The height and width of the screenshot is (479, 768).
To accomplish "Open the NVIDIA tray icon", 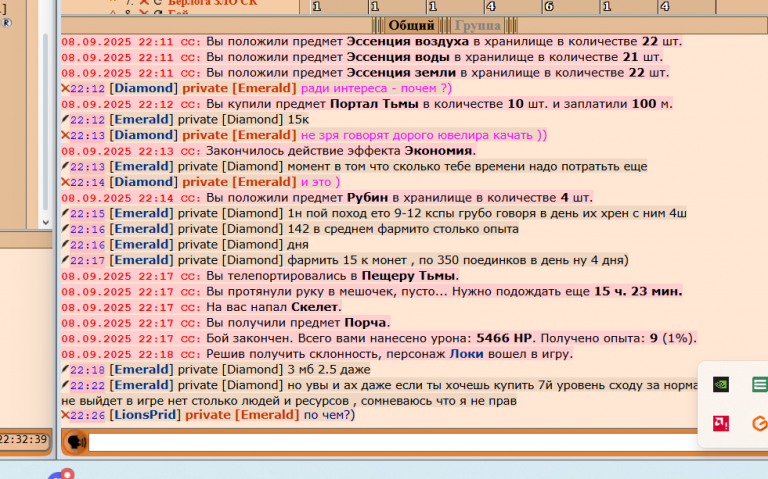I will point(720,384).
